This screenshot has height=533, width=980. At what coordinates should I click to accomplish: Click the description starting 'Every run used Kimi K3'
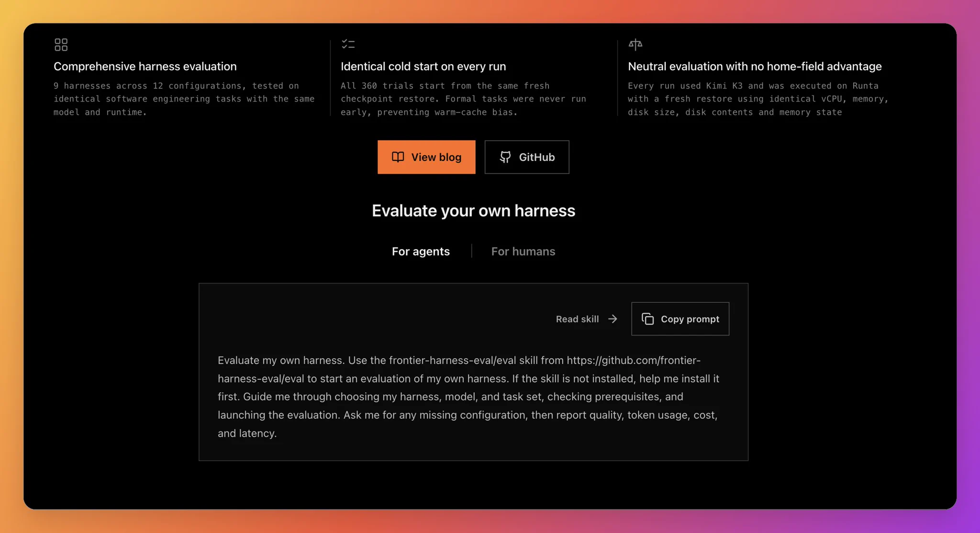tap(758, 99)
